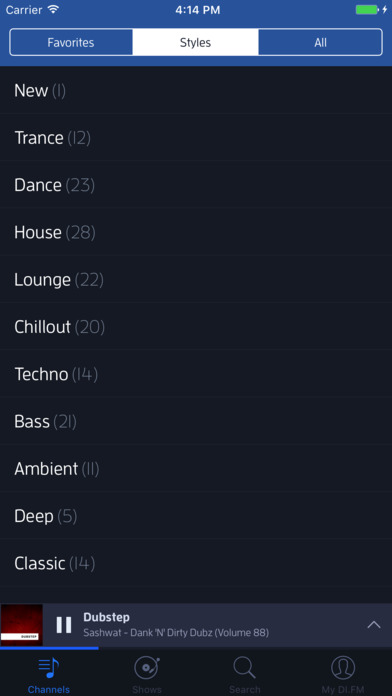Switch to the All segment
392x696 pixels.
(320, 43)
